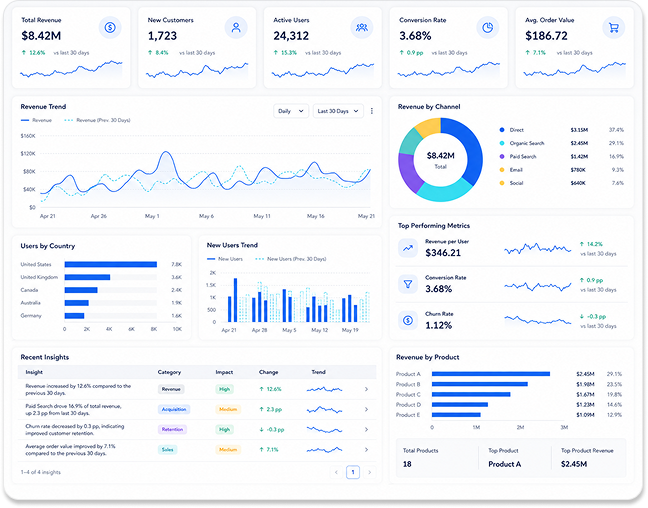
Task: Click the 1,723 New Customers value
Action: (x=162, y=36)
